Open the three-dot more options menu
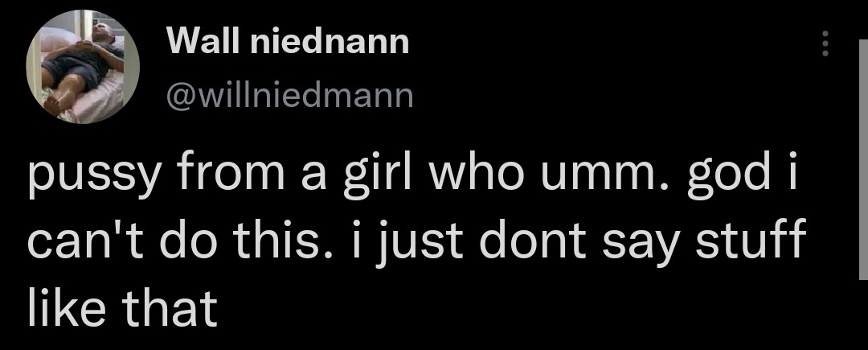Screen dimensions: 868x350 tap(825, 43)
